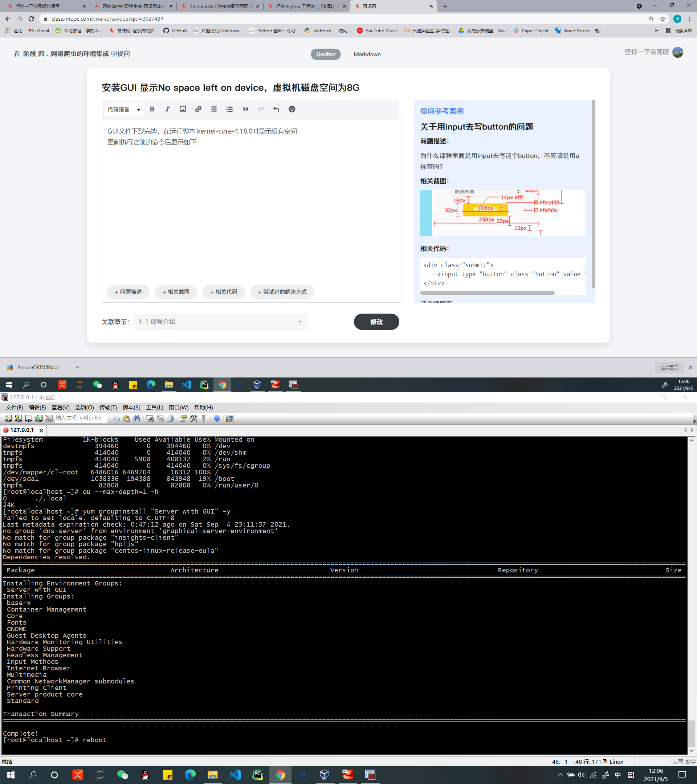The width and height of the screenshot is (697, 784).
Task: Insert an ordered numbered list
Action: tap(229, 109)
